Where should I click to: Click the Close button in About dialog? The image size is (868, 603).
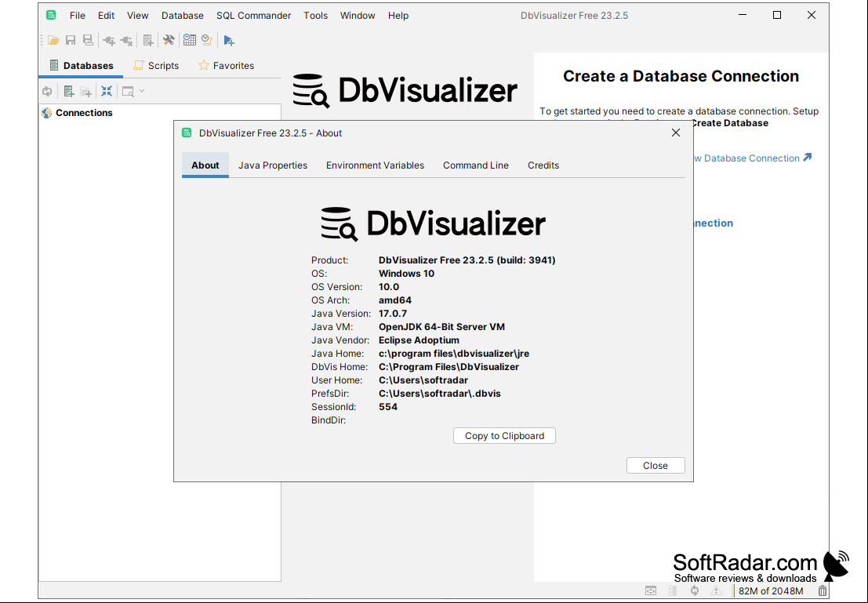(x=656, y=466)
